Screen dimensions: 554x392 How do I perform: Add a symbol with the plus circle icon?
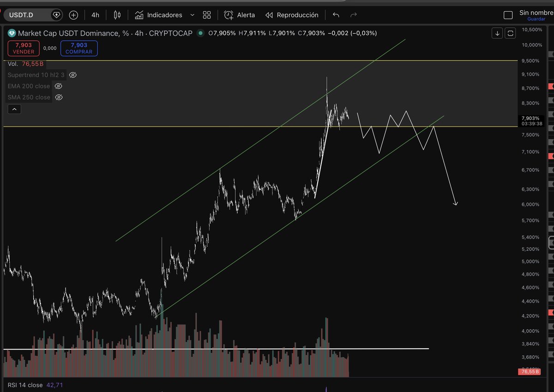[x=73, y=15]
